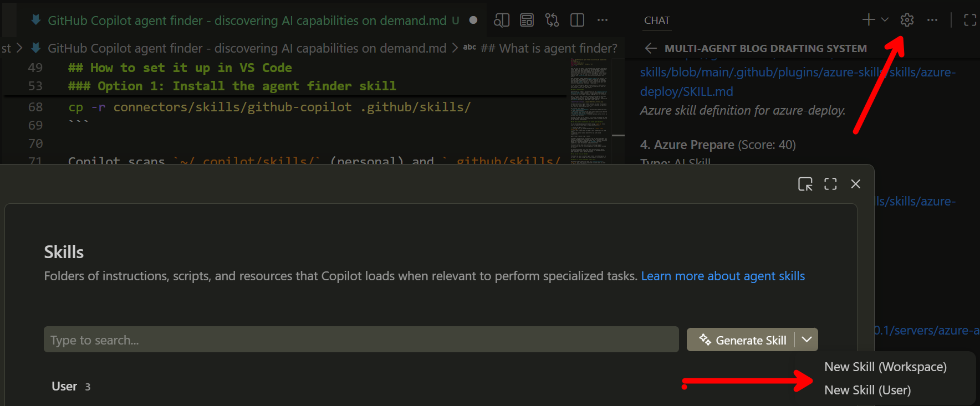
Task: Focus the 'Type to search...' skills field
Action: tap(361, 340)
